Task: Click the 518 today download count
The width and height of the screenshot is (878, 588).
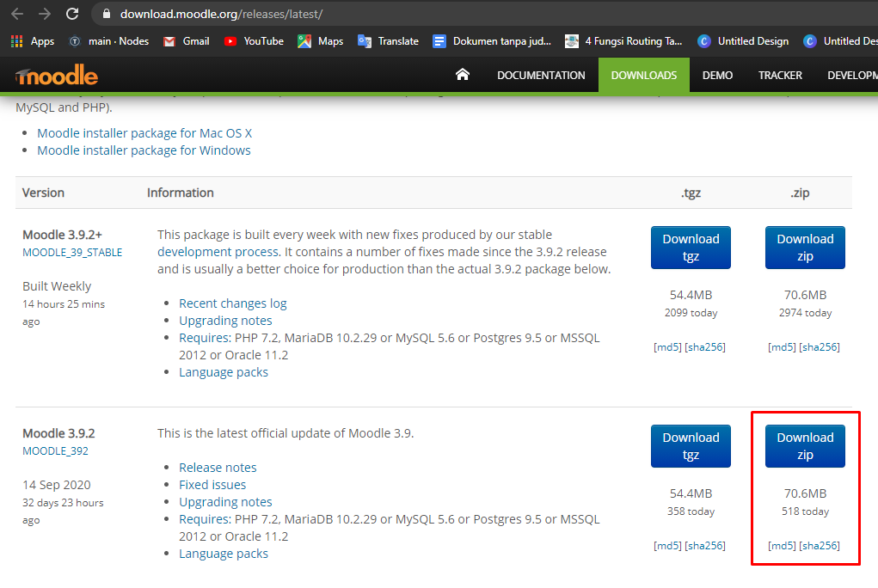Action: click(x=805, y=511)
